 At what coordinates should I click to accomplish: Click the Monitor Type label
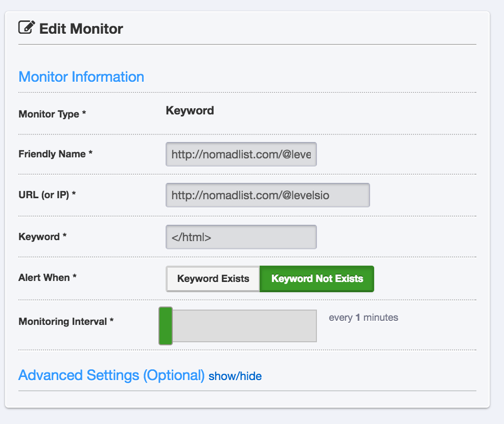pyautogui.click(x=52, y=114)
